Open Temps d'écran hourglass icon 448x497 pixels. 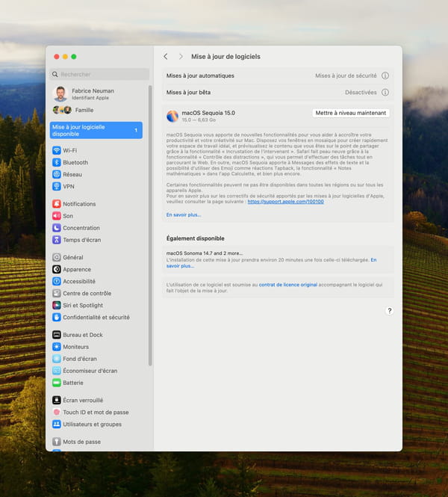[56, 240]
